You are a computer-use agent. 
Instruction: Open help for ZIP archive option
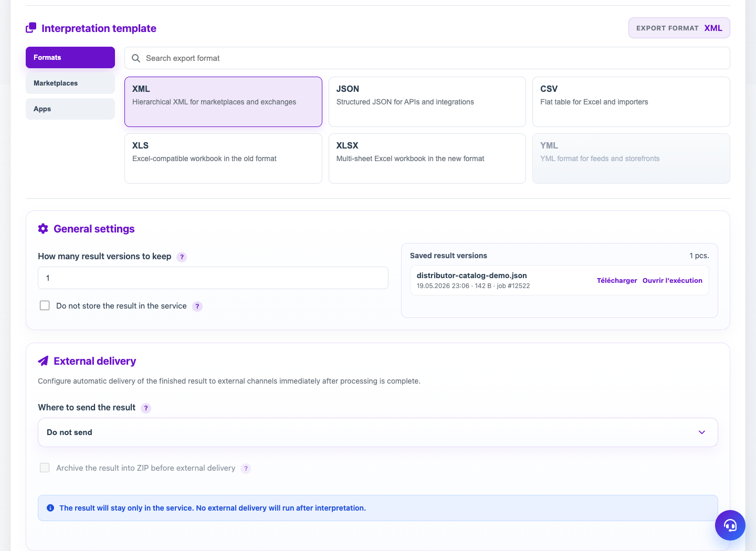(x=246, y=469)
